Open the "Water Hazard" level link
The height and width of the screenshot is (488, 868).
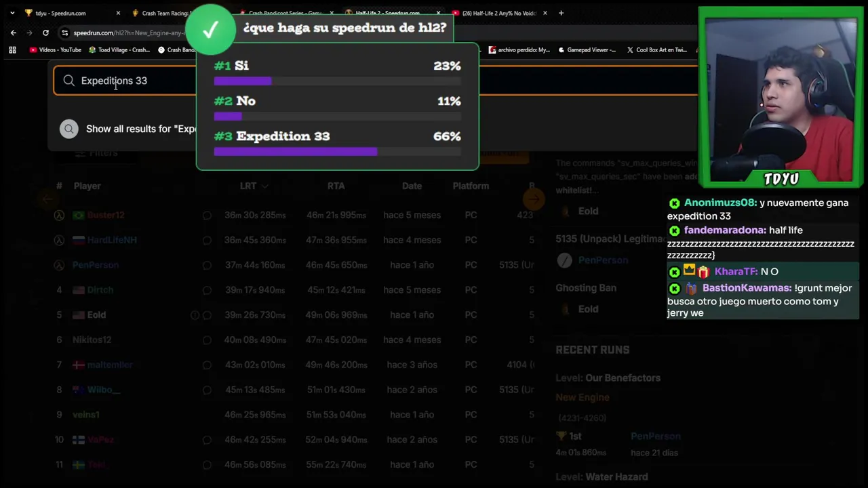click(x=616, y=477)
